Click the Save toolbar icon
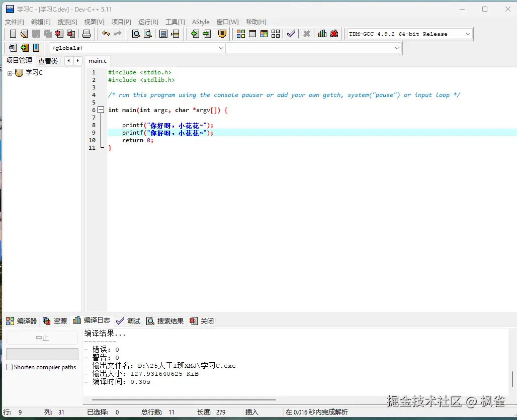 [36, 34]
